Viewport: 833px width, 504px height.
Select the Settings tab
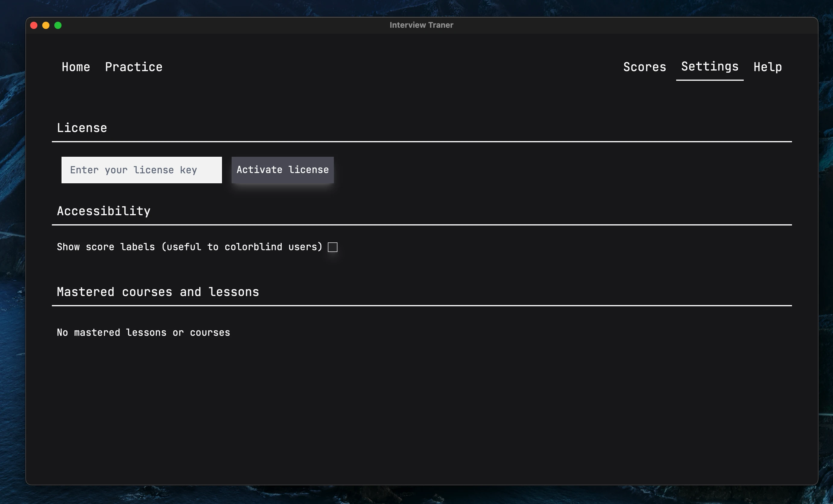[x=709, y=66]
